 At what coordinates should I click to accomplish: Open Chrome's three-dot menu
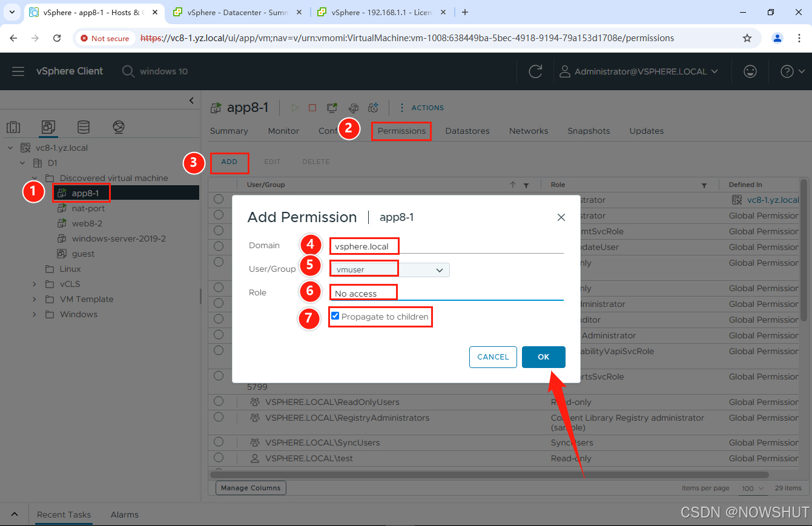coord(799,38)
